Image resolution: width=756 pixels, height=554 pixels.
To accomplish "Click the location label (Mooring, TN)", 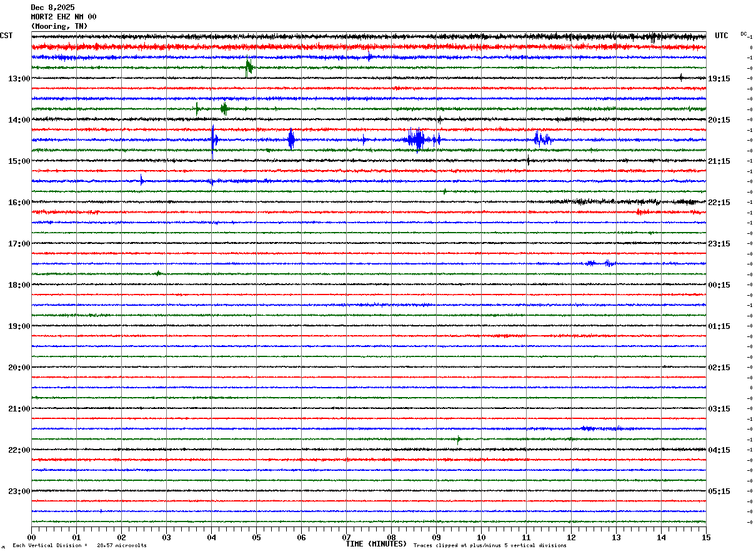I will click(x=59, y=26).
